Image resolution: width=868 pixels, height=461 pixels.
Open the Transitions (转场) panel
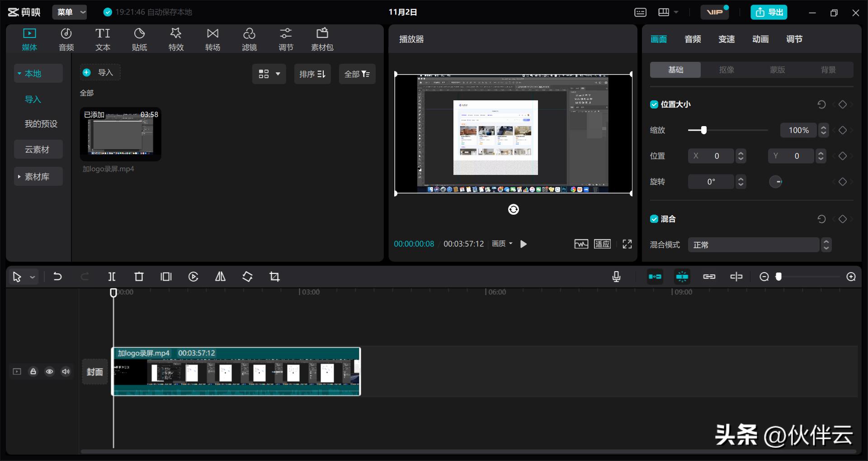212,39
